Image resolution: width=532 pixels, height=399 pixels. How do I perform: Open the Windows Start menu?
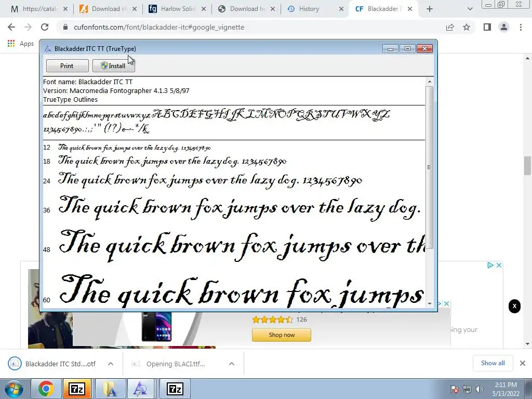click(14, 389)
